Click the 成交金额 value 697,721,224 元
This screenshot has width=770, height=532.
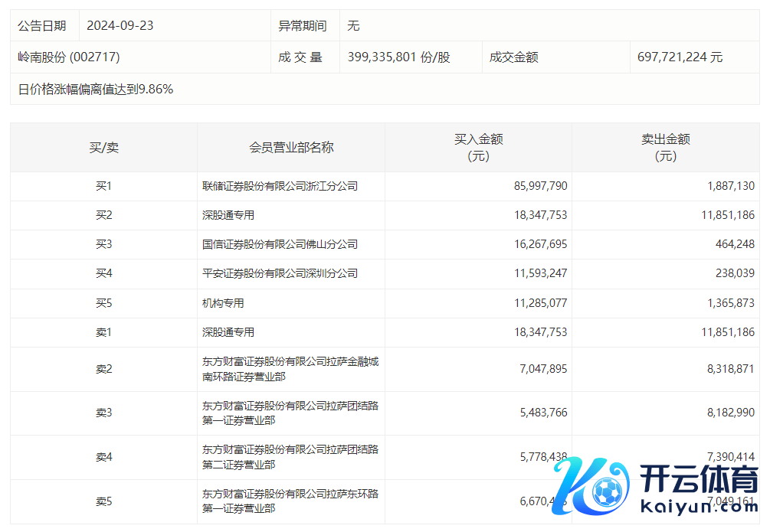pos(680,57)
